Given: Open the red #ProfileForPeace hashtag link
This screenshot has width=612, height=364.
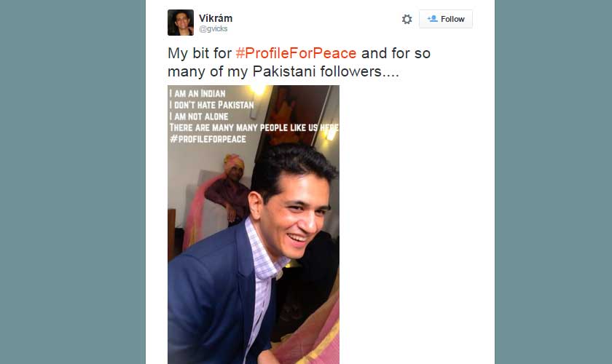Looking at the screenshot, I should click(x=295, y=53).
